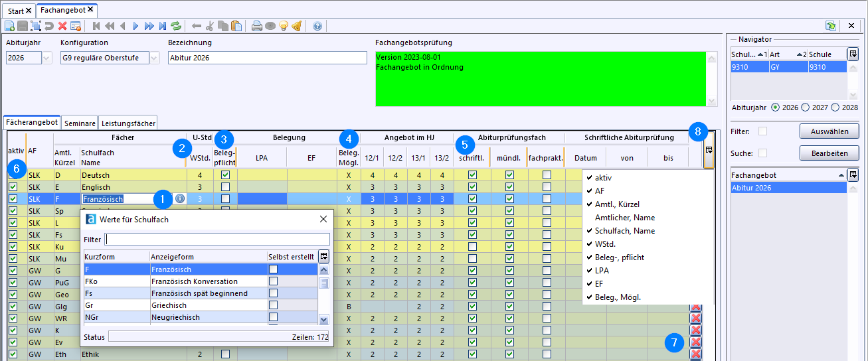The height and width of the screenshot is (361, 868).
Task: Click the red X delete icon in the WR row
Action: click(x=696, y=319)
